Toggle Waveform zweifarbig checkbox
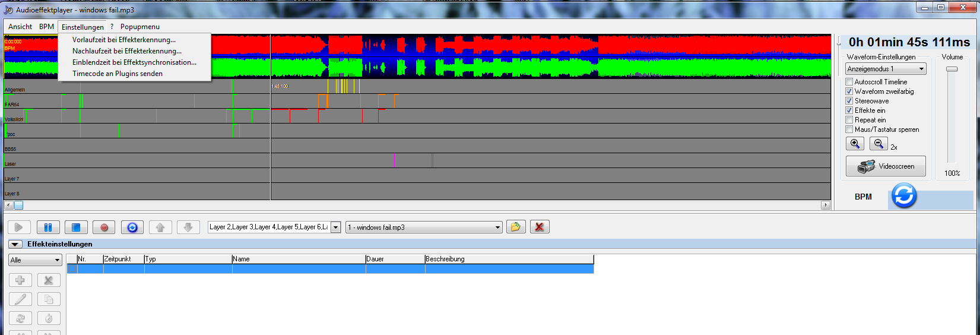980x335 pixels. pyautogui.click(x=849, y=91)
